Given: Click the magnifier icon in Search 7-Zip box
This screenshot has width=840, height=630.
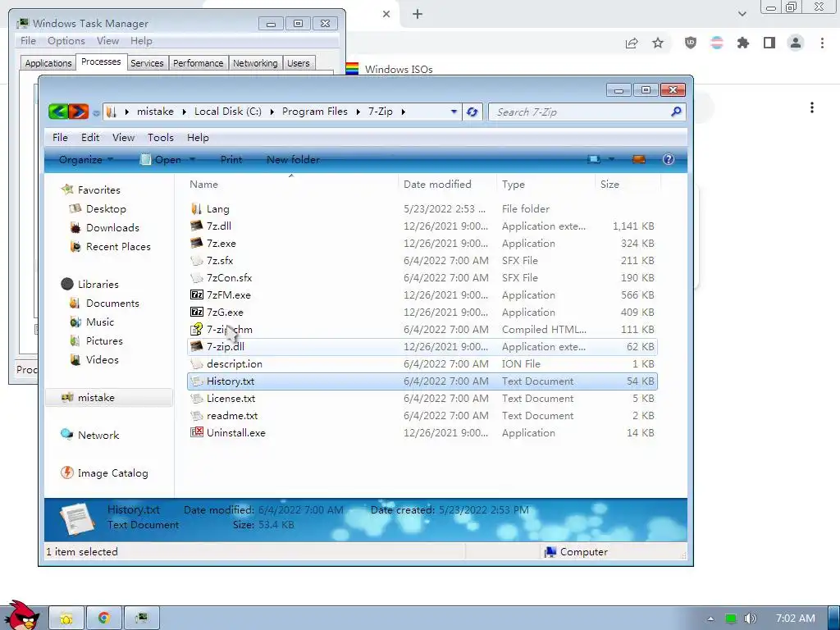Looking at the screenshot, I should [676, 112].
